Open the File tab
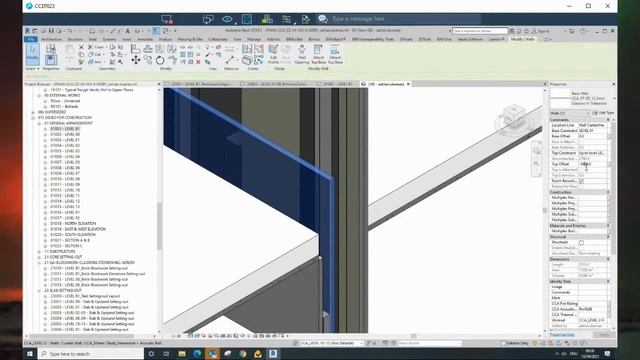The height and width of the screenshot is (360, 640). 31,39
